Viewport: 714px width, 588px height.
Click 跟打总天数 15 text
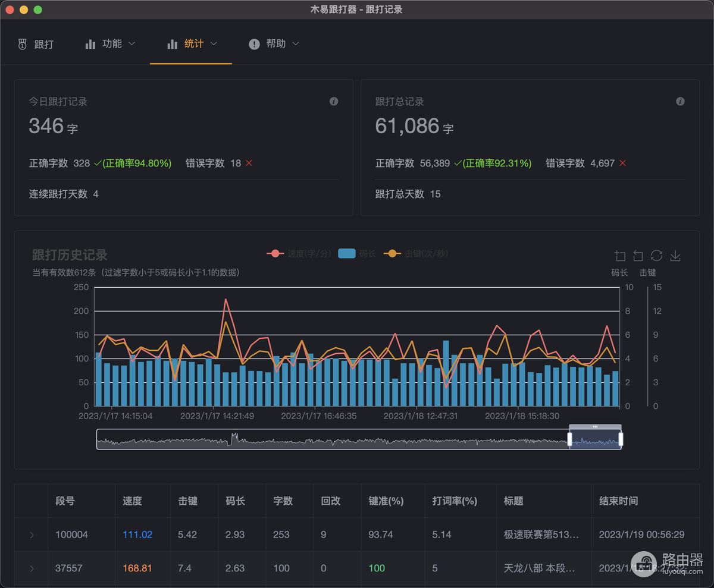pos(408,194)
